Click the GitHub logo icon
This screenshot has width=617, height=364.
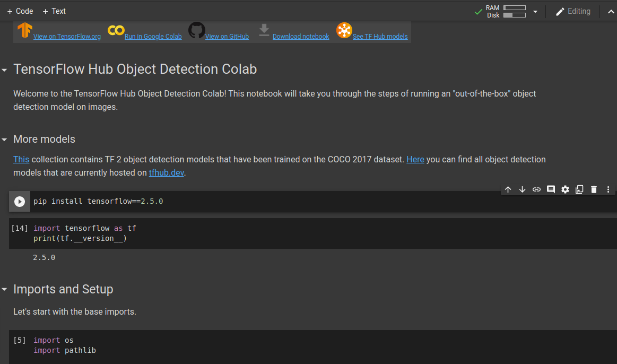[x=196, y=30]
